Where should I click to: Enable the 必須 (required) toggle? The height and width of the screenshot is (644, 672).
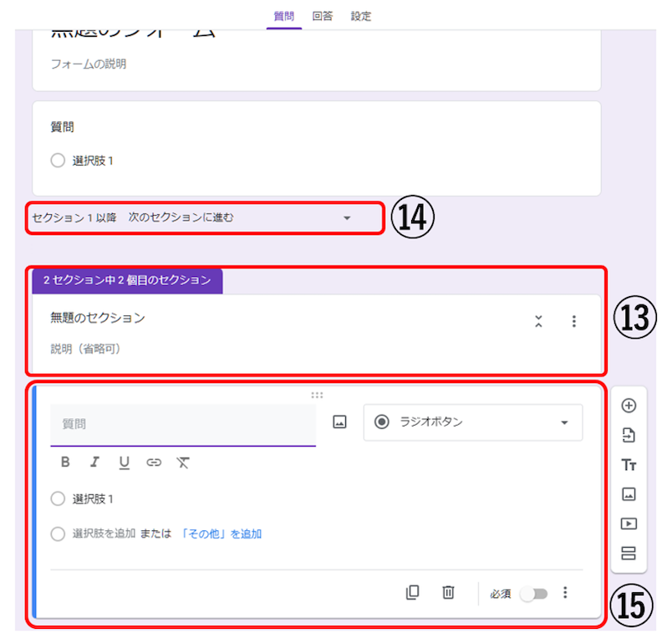pos(535,593)
